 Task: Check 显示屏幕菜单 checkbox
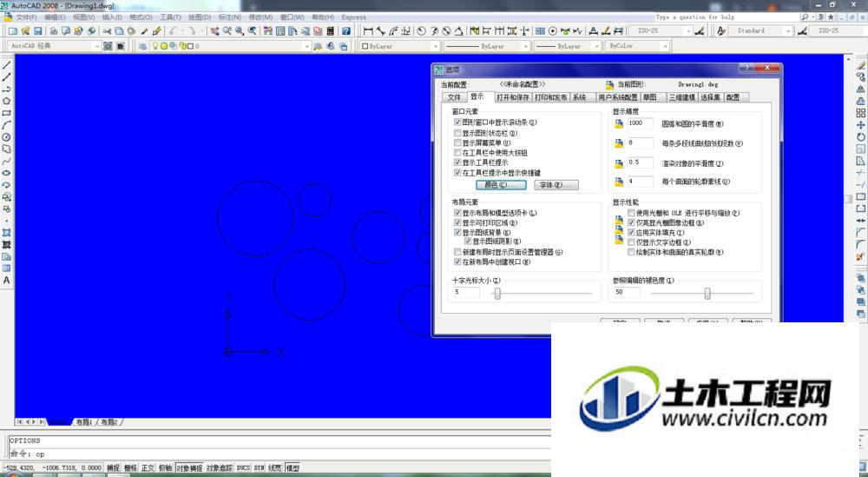click(457, 143)
